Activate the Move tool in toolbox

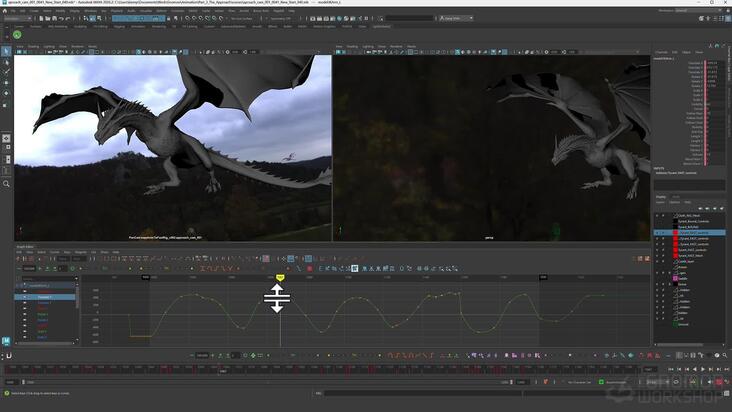point(6,83)
